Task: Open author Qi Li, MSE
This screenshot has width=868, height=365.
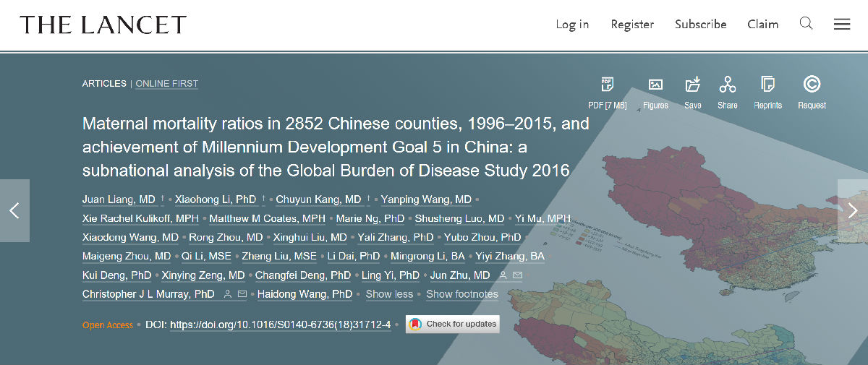Action: tap(206, 257)
